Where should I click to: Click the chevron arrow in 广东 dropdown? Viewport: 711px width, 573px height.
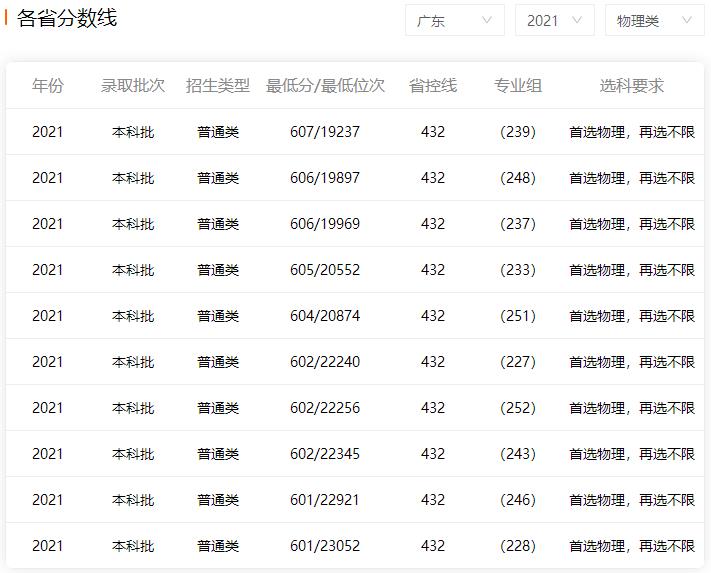click(x=487, y=20)
